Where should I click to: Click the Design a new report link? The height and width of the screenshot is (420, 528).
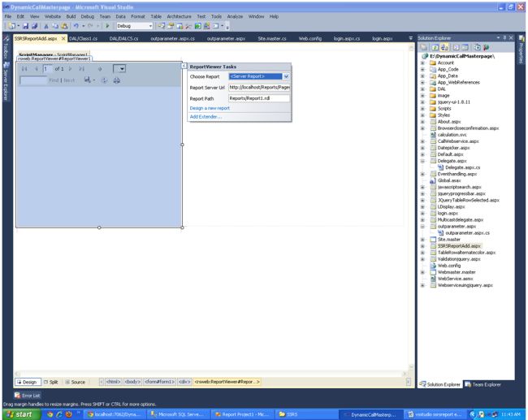(x=210, y=108)
